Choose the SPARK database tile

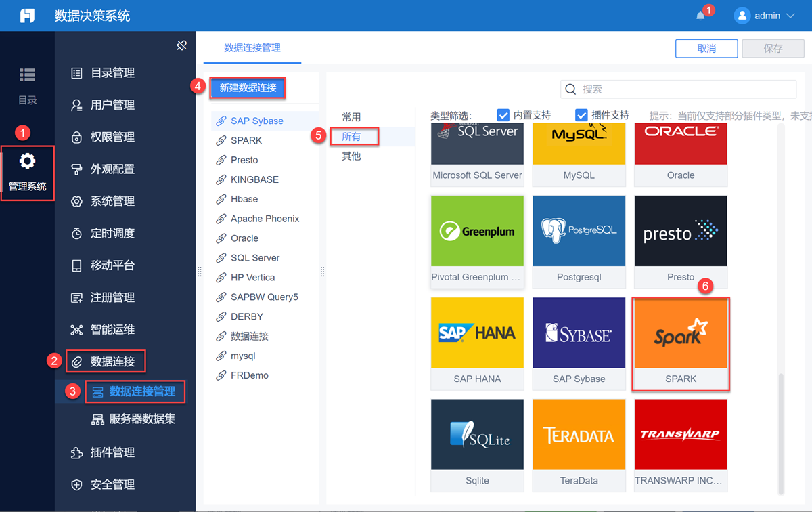681,344
